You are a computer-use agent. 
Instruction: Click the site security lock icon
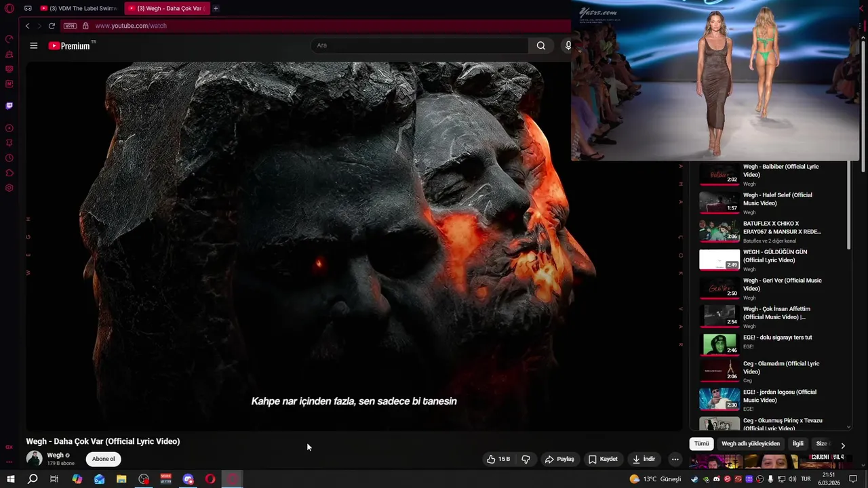[85, 26]
